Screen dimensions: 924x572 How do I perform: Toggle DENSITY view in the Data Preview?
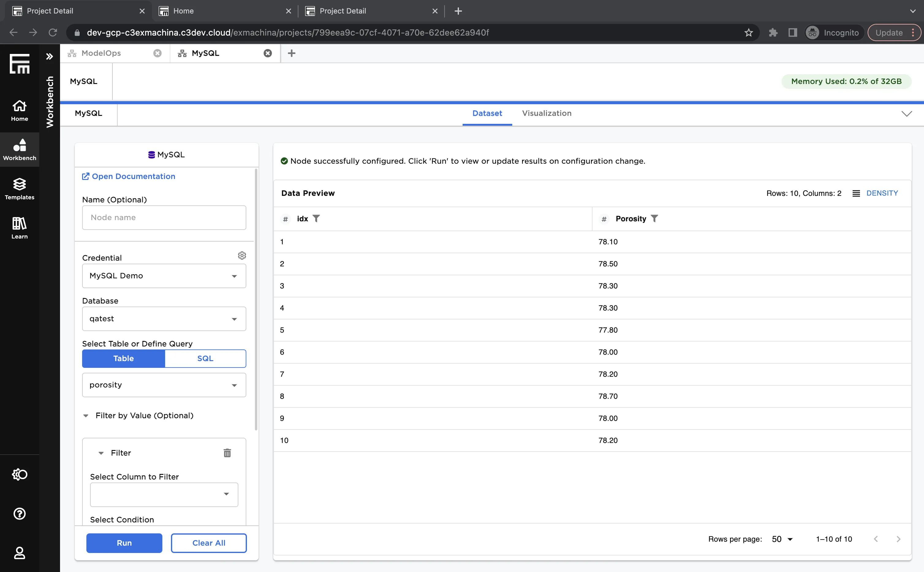tap(882, 193)
